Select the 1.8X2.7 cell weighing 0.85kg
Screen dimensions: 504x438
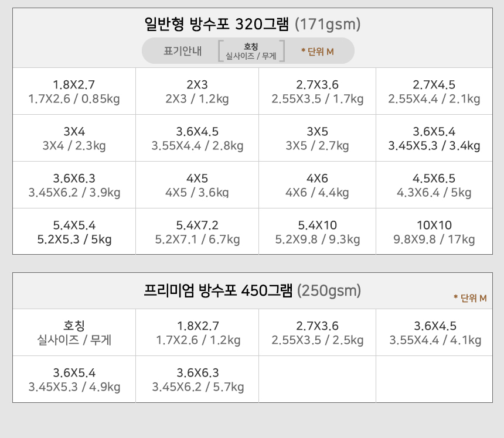(74, 91)
